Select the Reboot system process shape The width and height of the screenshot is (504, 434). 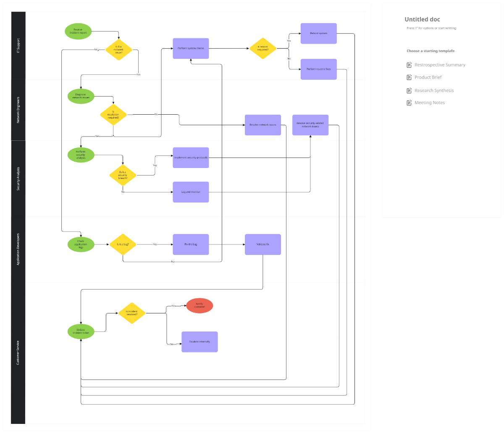[x=318, y=33]
